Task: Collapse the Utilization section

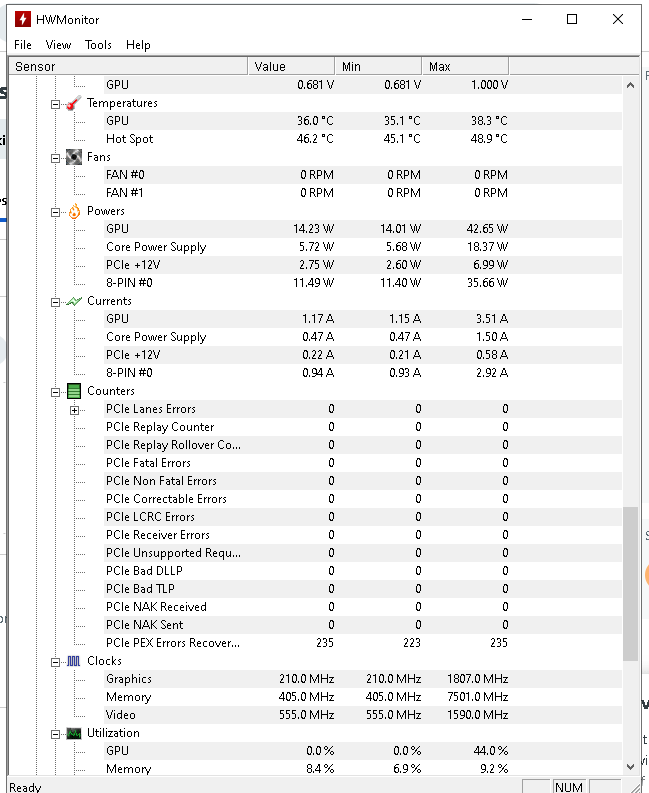Action: pyautogui.click(x=55, y=734)
